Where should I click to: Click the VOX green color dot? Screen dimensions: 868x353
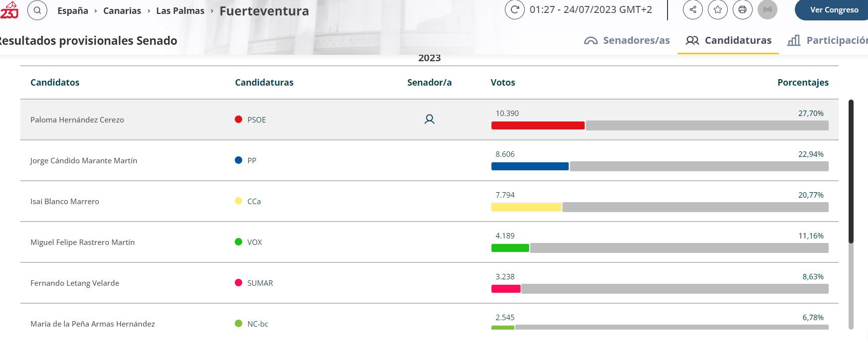coord(238,242)
